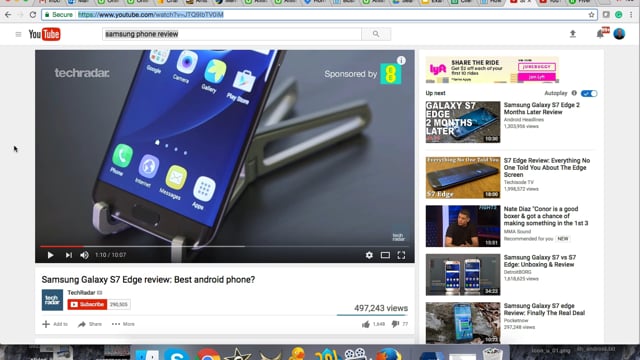Screen dimensions: 640x360
Task: Click the green extension icon in toolbar
Action: tap(619, 15)
